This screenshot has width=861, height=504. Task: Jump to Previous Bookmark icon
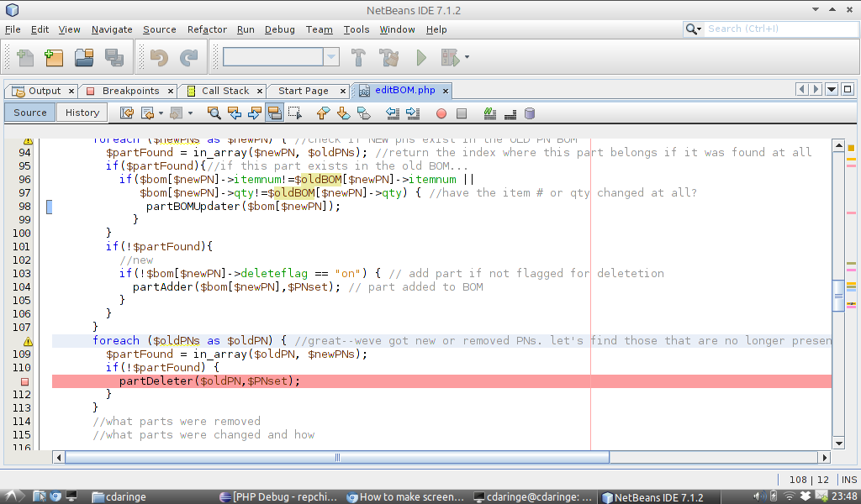pos(323,113)
